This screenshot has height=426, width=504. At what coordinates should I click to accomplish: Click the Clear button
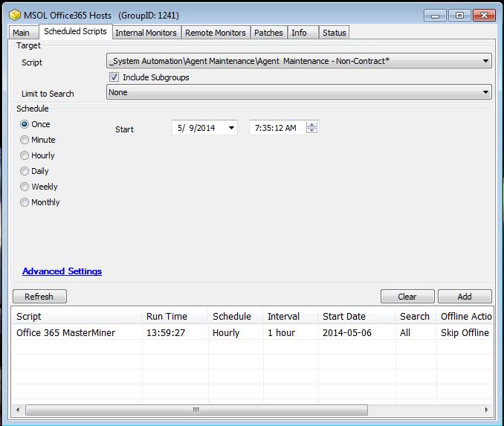click(407, 297)
